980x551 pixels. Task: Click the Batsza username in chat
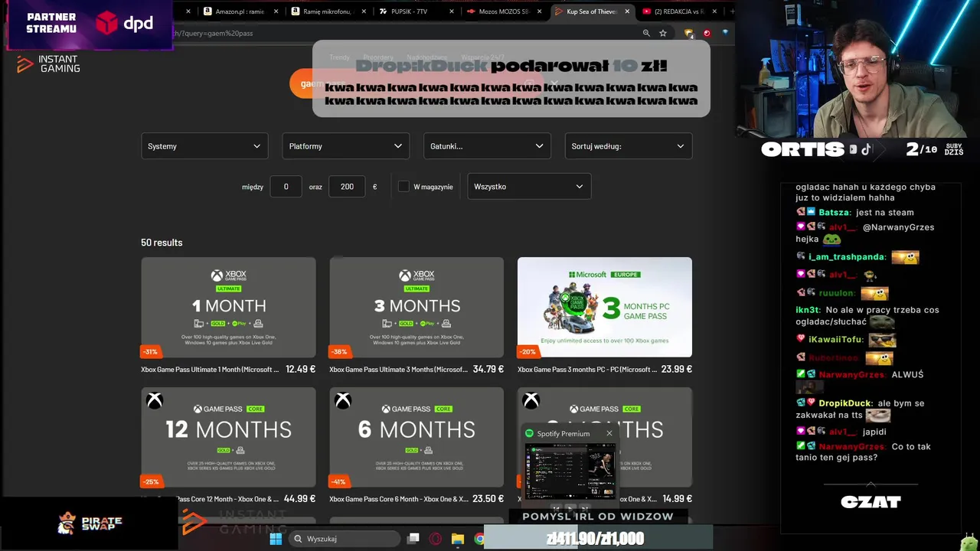835,212
